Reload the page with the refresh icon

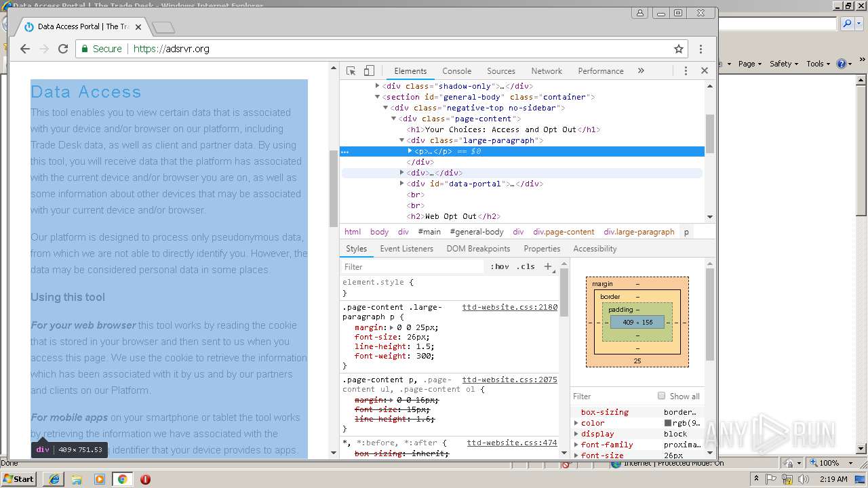coord(63,49)
